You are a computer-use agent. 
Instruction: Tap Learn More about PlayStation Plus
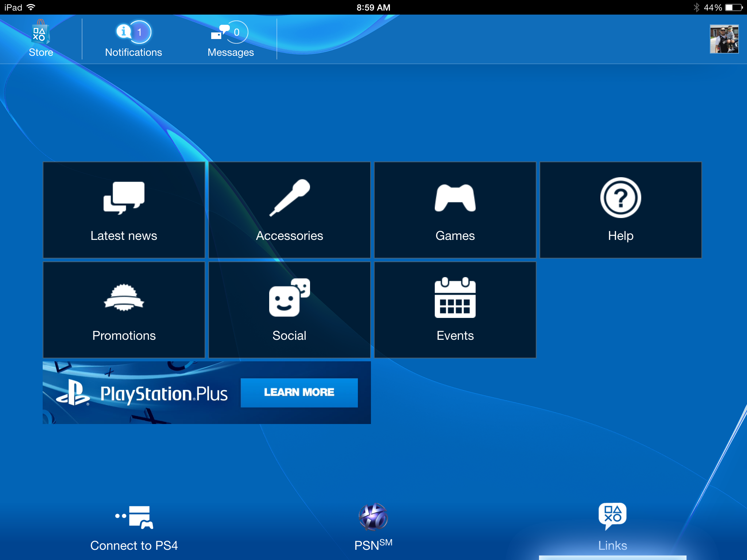point(299,393)
